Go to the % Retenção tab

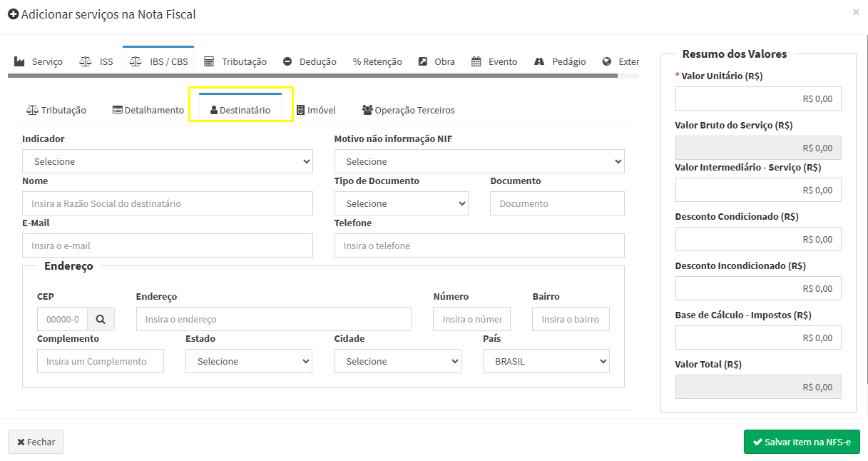click(x=377, y=61)
